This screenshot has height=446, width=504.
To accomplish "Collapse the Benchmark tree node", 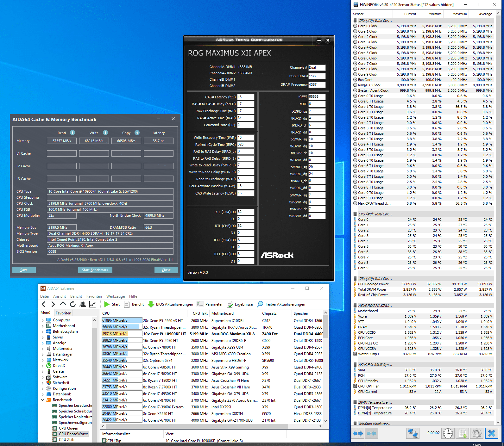I will (x=42, y=400).
